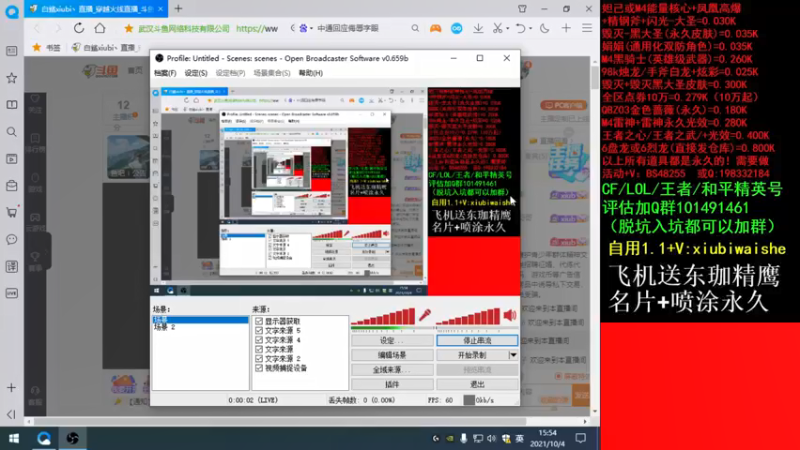Click the blue round extension icon
800x450 pixels.
coord(457,29)
